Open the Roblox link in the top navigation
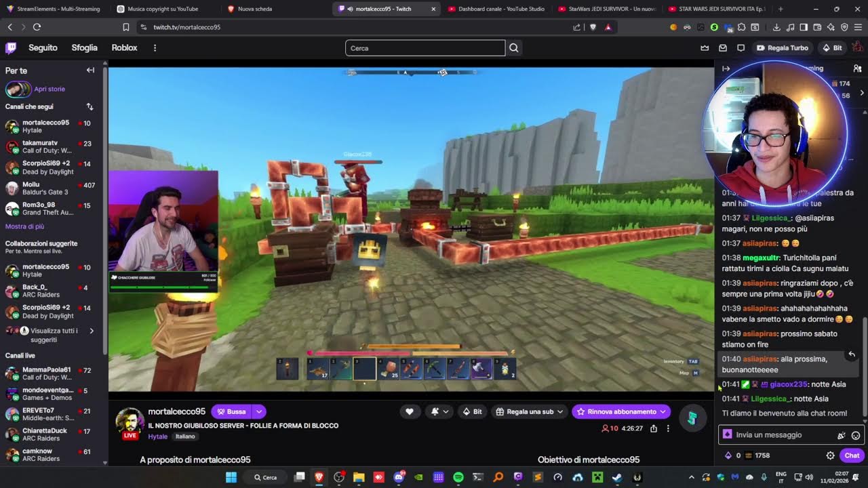This screenshot has height=488, width=868. [124, 47]
